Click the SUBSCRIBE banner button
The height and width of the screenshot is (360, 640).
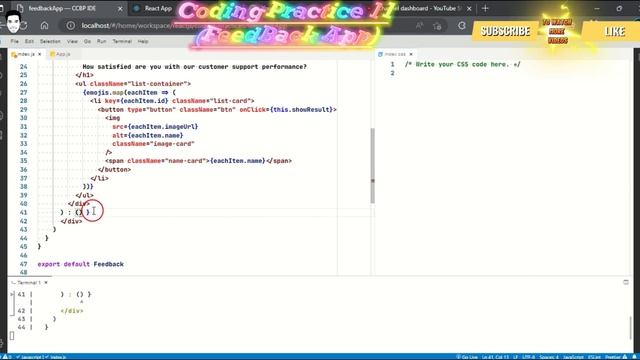(505, 31)
